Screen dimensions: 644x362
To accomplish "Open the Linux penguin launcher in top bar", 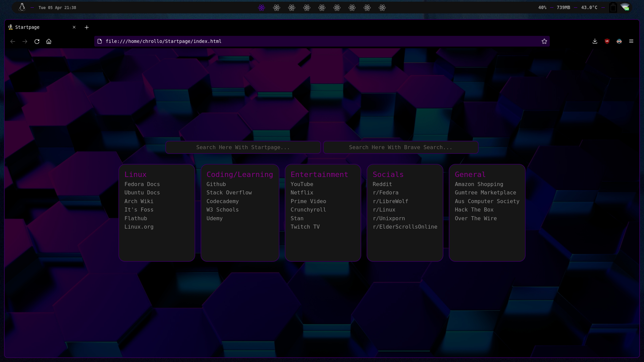I will 22,7.
